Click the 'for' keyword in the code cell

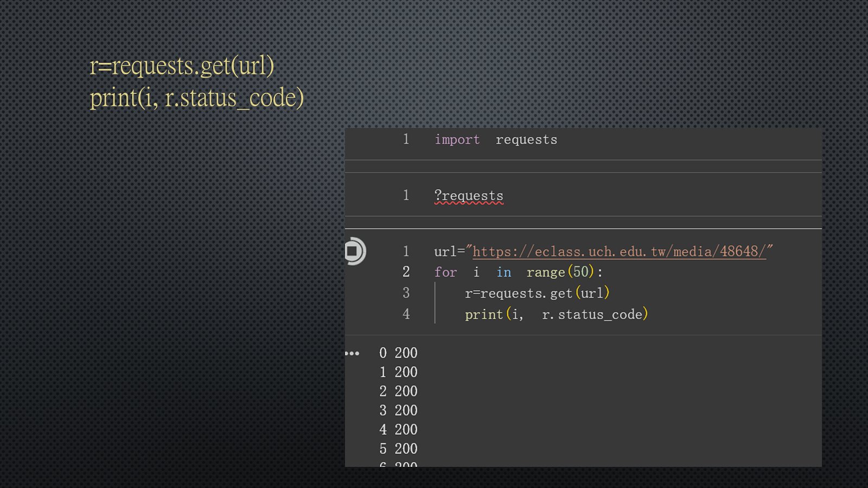(x=445, y=272)
